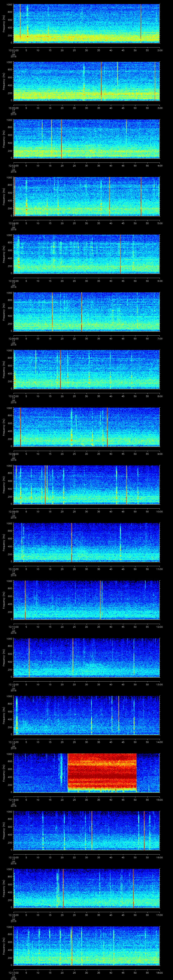
Task: Click the spectrogram panel starting at 12:12:00
Action: coord(86,657)
